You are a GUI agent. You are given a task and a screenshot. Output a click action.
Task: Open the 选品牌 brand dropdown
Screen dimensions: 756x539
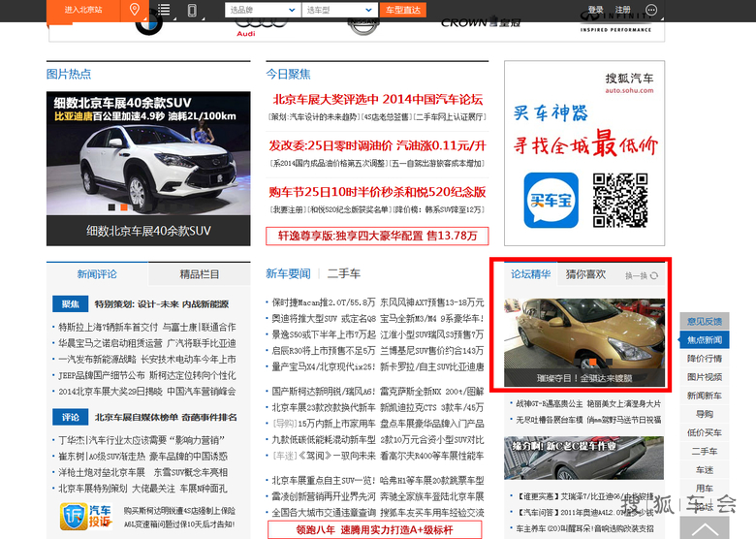point(260,10)
